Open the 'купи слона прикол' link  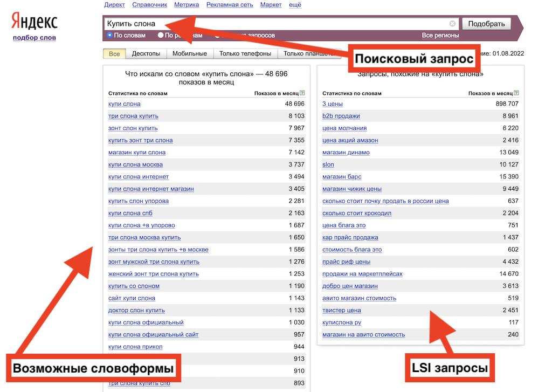(x=135, y=347)
